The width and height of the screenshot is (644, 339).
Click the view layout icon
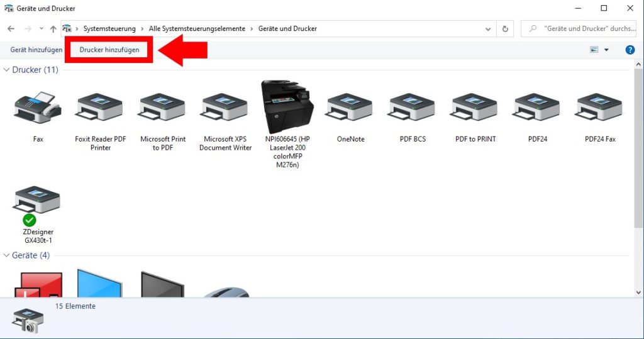594,50
